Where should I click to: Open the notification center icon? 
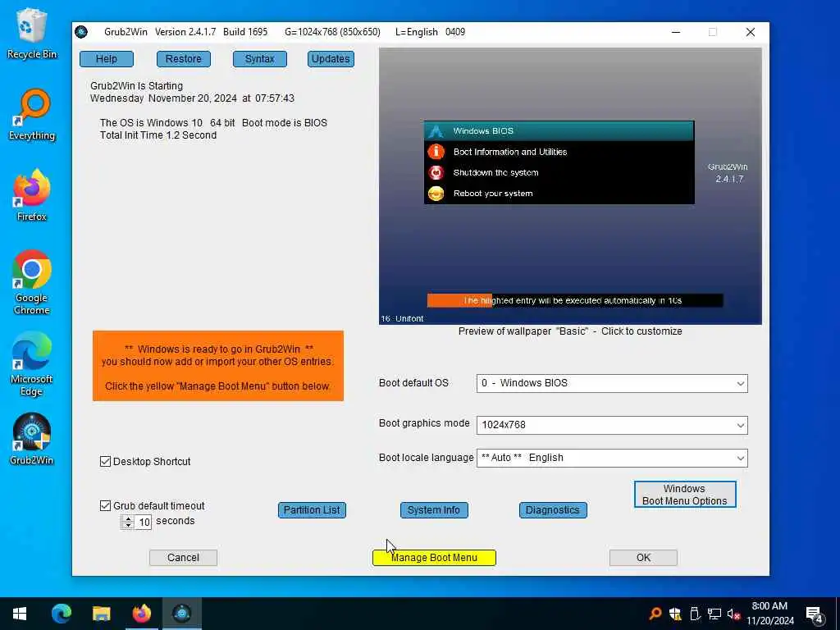coord(815,614)
